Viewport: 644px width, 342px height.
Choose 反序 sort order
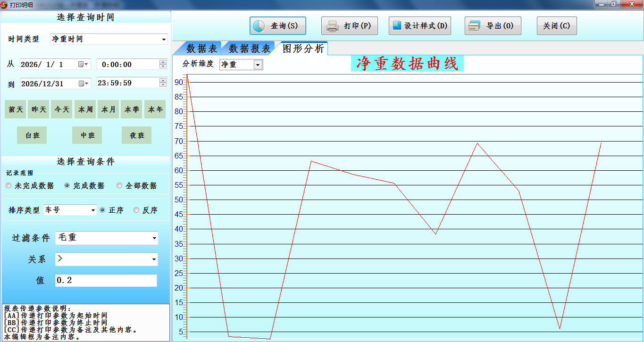pos(137,210)
